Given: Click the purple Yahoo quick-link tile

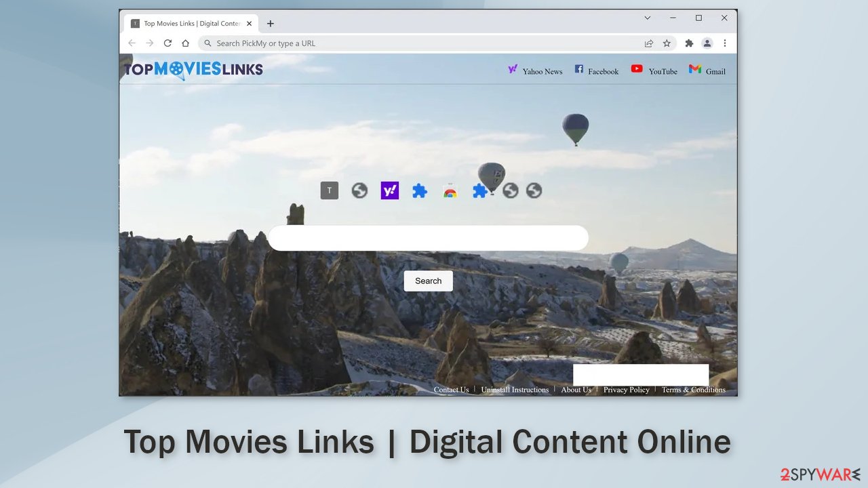Looking at the screenshot, I should 389,190.
